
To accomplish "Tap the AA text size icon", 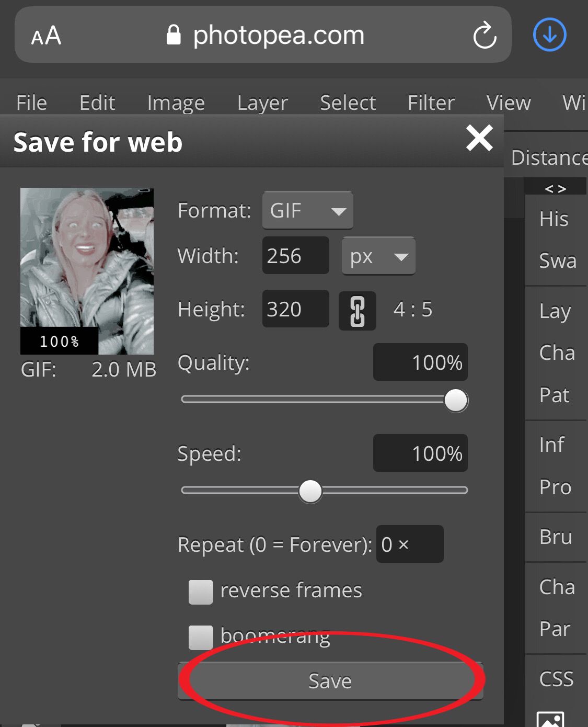I will pyautogui.click(x=46, y=36).
